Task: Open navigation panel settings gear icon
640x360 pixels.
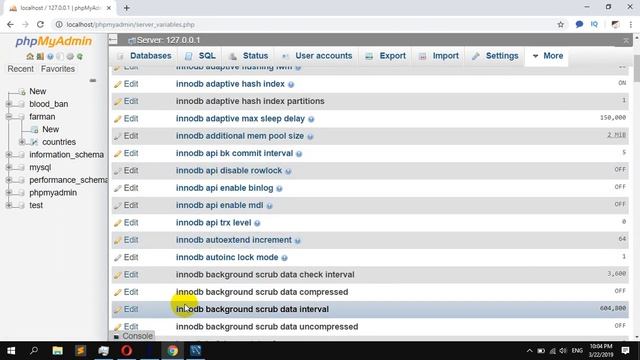Action: click(70, 56)
